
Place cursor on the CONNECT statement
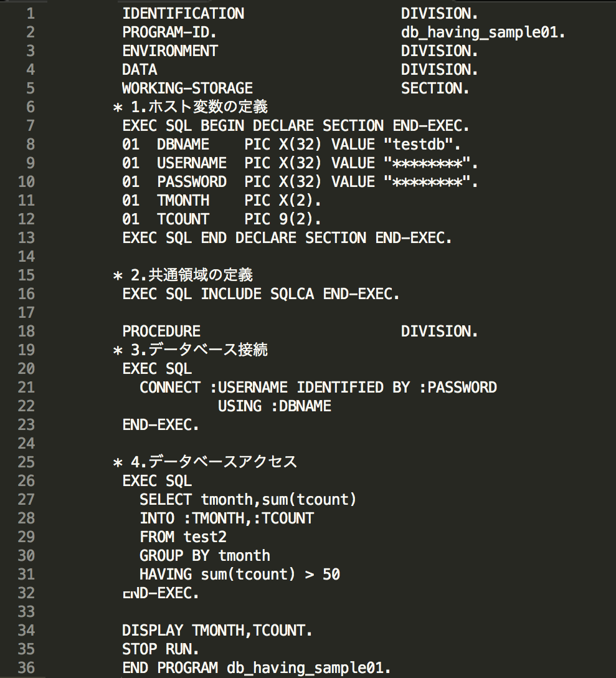[x=170, y=387]
